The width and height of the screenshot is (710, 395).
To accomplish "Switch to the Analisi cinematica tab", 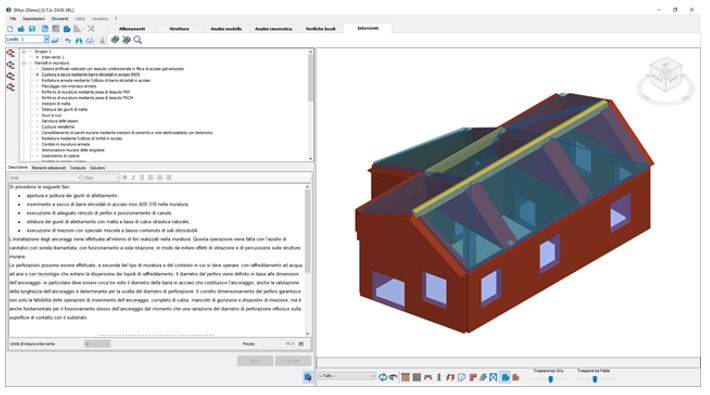I will click(273, 29).
